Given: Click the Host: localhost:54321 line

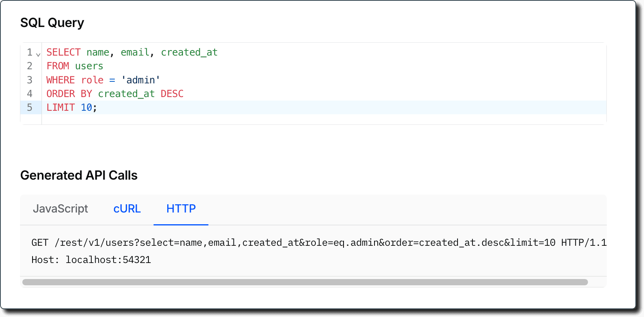Looking at the screenshot, I should [x=91, y=260].
